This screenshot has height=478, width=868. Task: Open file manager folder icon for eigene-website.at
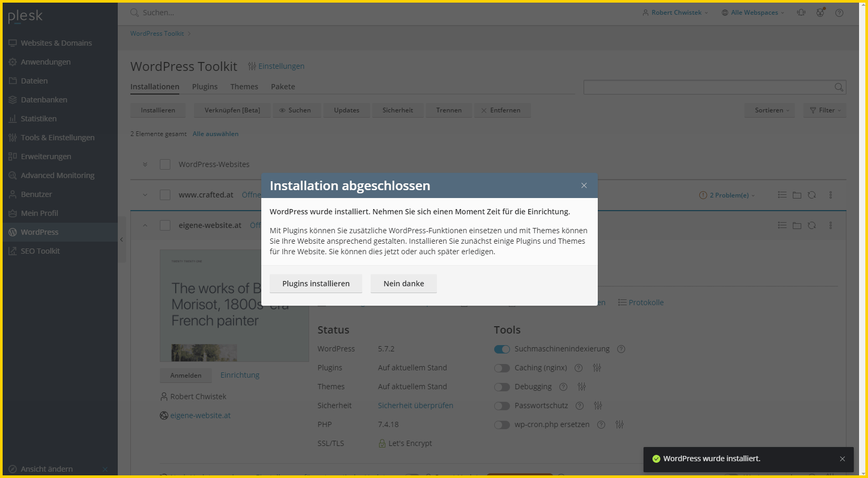pyautogui.click(x=797, y=225)
